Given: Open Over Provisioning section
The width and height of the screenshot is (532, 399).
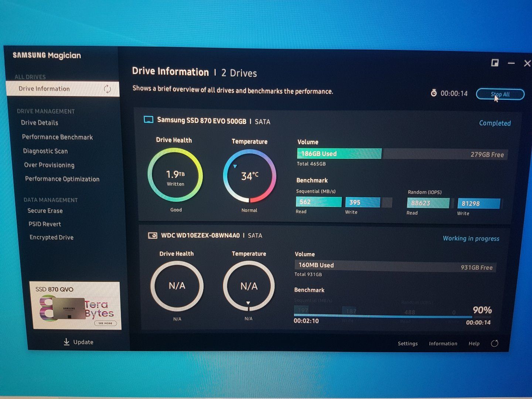Looking at the screenshot, I should [49, 165].
